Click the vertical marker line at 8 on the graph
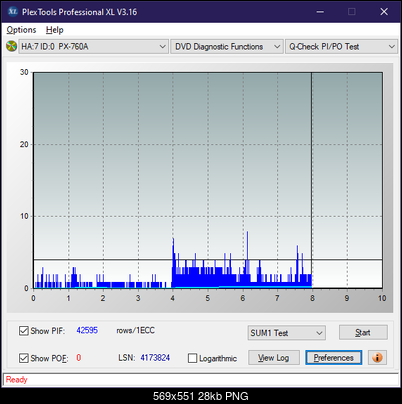The width and height of the screenshot is (402, 404). point(312,180)
